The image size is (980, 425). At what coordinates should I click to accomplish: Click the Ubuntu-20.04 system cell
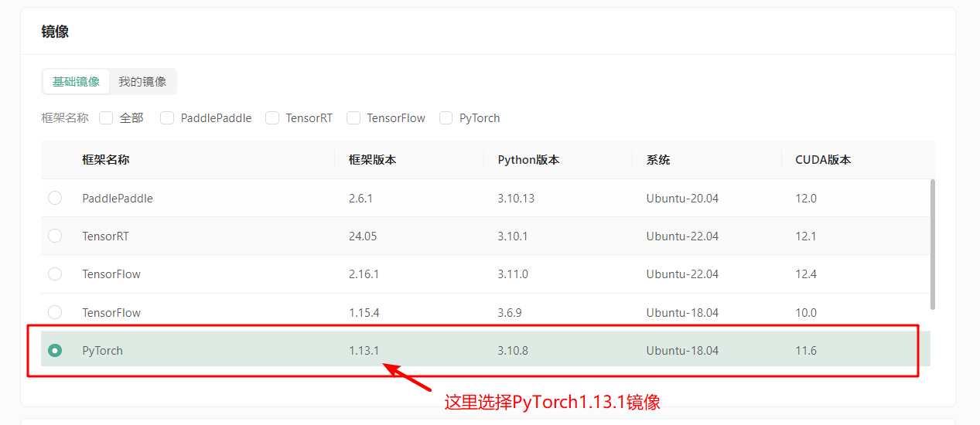(x=682, y=199)
